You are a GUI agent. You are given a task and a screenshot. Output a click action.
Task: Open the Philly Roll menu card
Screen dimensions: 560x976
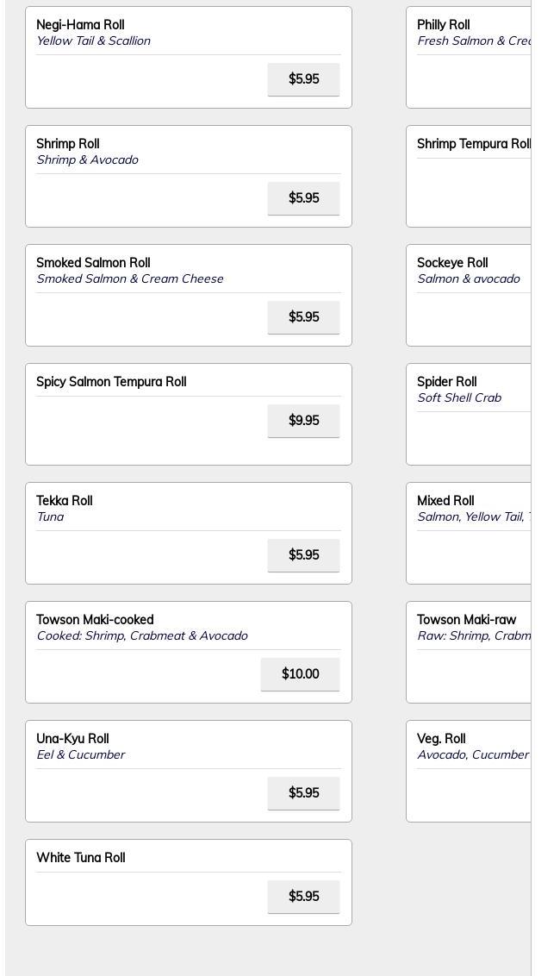point(469,57)
